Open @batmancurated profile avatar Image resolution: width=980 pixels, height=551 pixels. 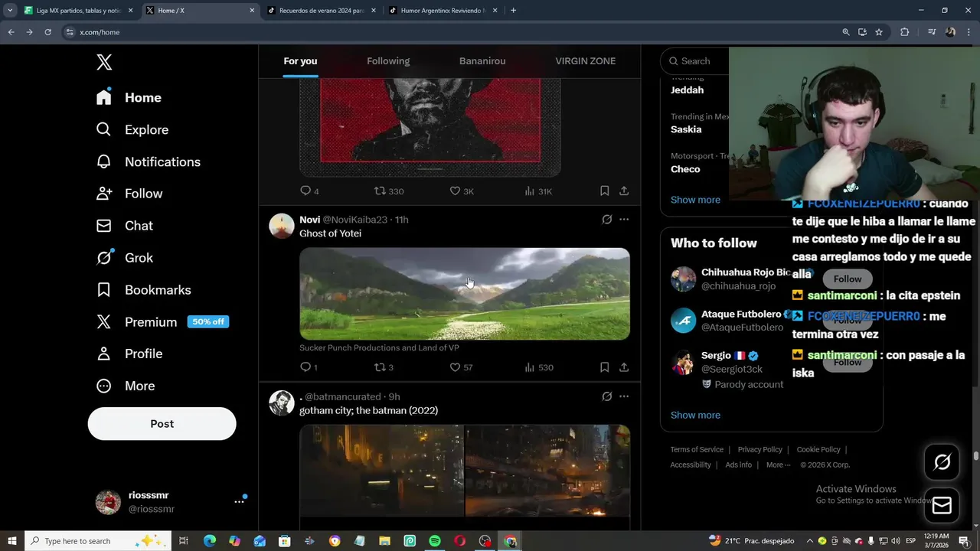click(282, 403)
